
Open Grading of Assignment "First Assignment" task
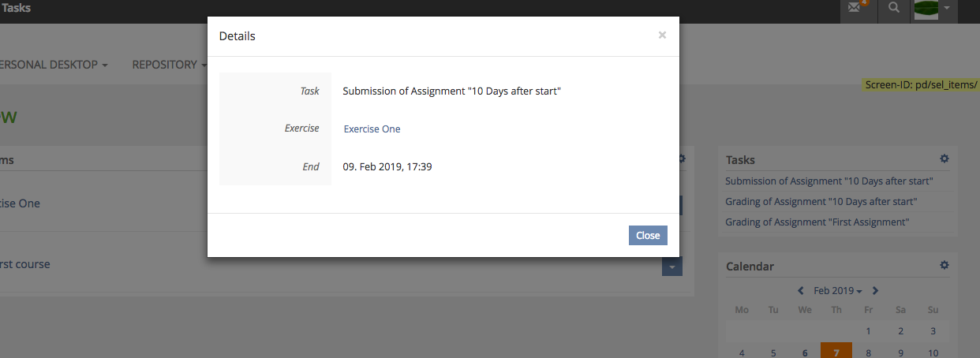(817, 222)
